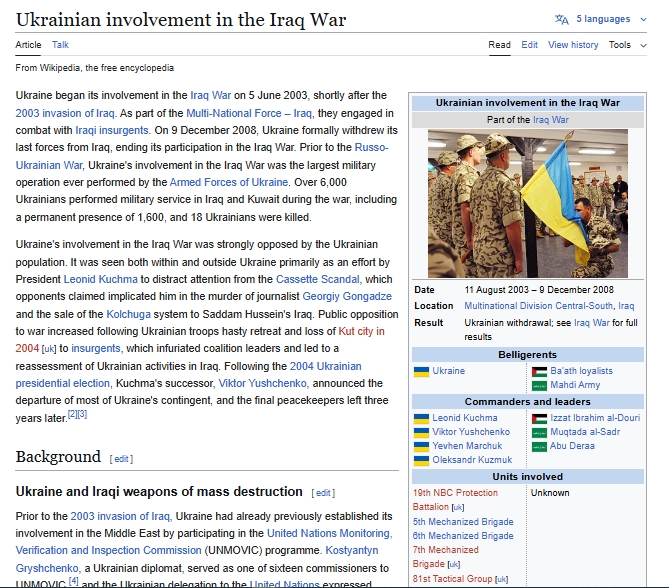Follow the Iraqi insurgents link

click(112, 130)
